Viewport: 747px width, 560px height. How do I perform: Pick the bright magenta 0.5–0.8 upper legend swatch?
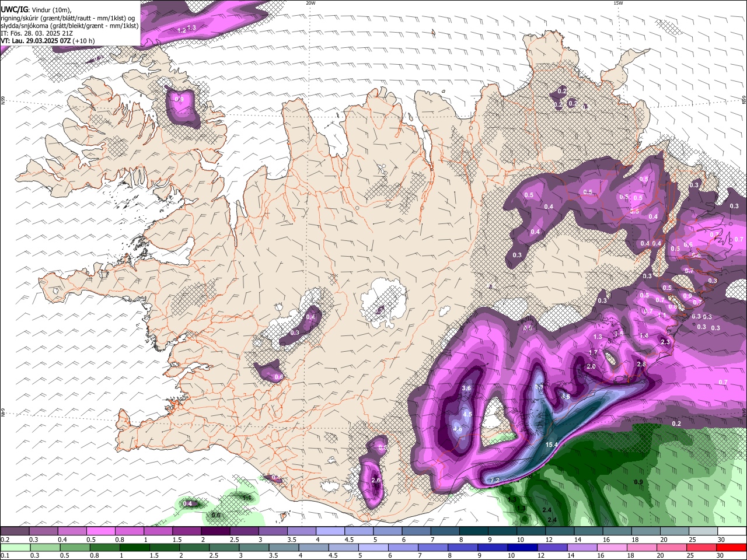pyautogui.click(x=100, y=531)
